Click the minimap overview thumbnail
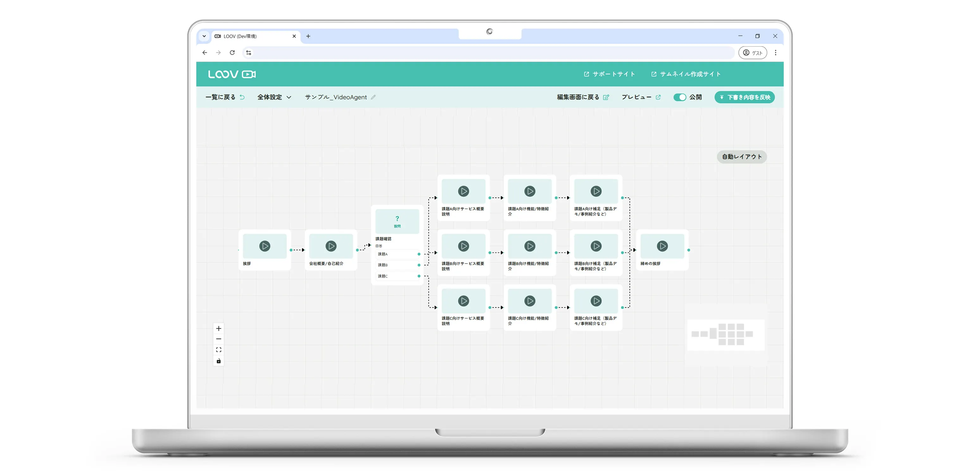980x476 pixels. click(x=726, y=335)
